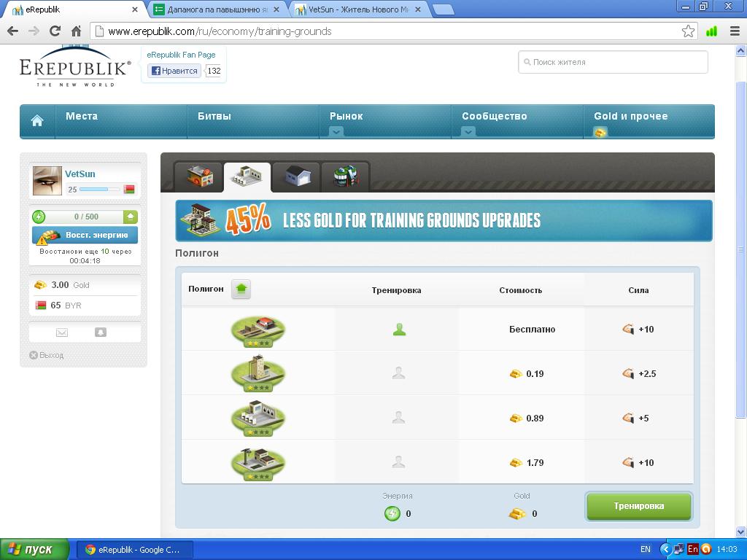Select the 1.79 gold training building icon
The height and width of the screenshot is (560, 747).
(258, 463)
